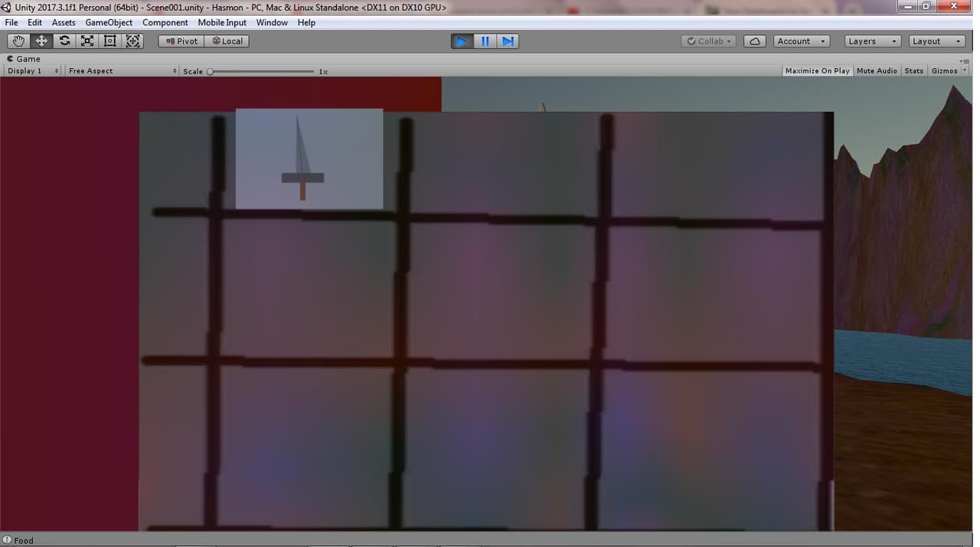The height and width of the screenshot is (547, 980).
Task: Open Unity cloud services icon
Action: click(755, 41)
